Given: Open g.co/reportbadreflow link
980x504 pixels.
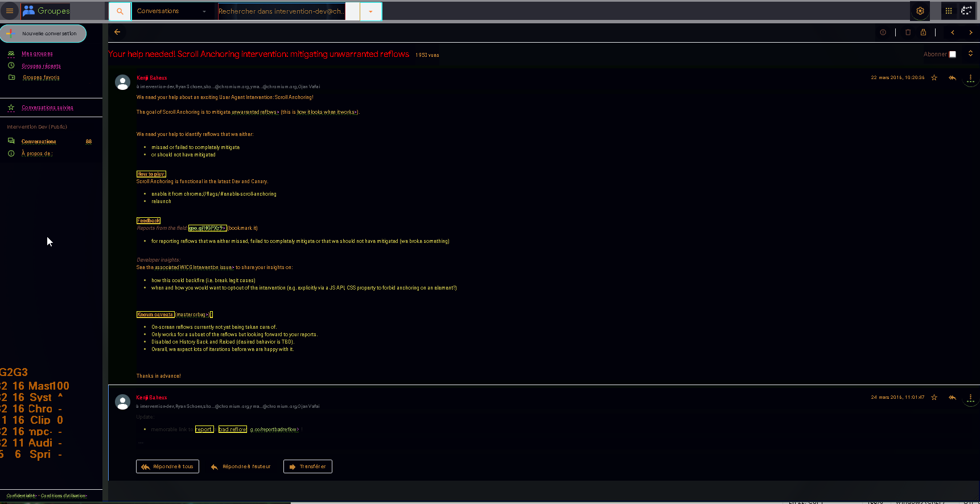Looking at the screenshot, I should [275, 429].
